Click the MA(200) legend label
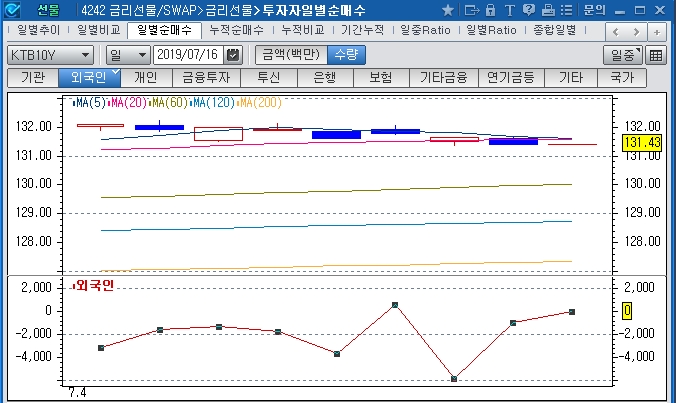676x403 pixels. 260,103
